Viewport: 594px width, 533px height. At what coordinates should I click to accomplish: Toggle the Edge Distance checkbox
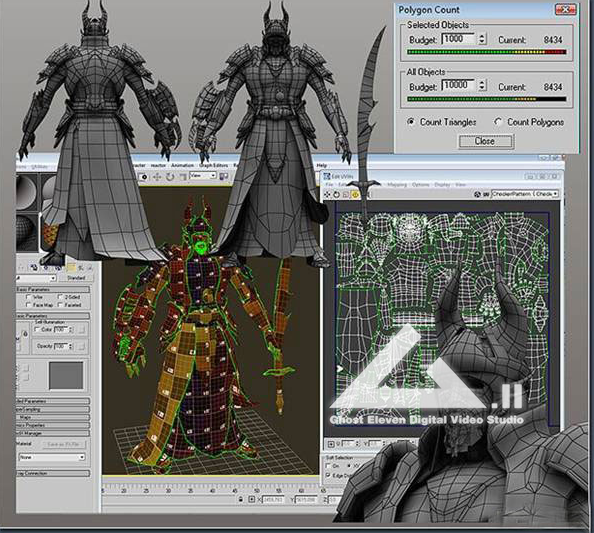click(328, 475)
